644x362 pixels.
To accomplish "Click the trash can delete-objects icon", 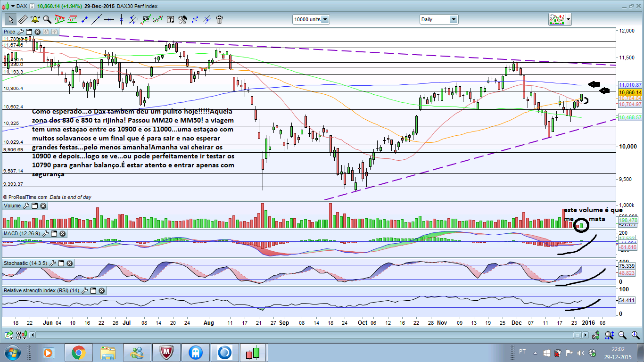I will click(219, 19).
